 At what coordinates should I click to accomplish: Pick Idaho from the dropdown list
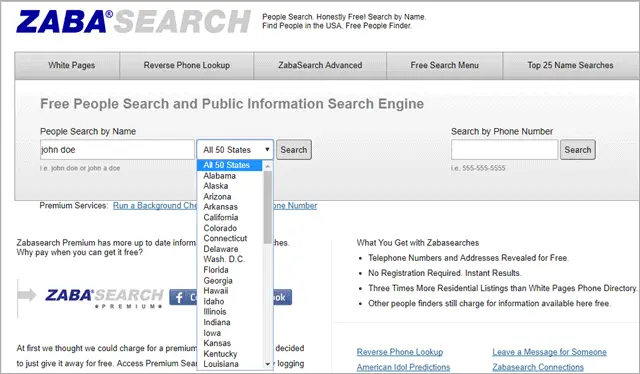click(x=230, y=301)
